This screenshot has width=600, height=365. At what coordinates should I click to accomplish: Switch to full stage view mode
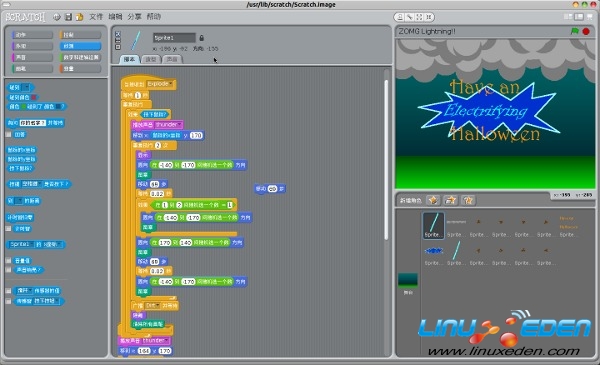click(x=579, y=17)
